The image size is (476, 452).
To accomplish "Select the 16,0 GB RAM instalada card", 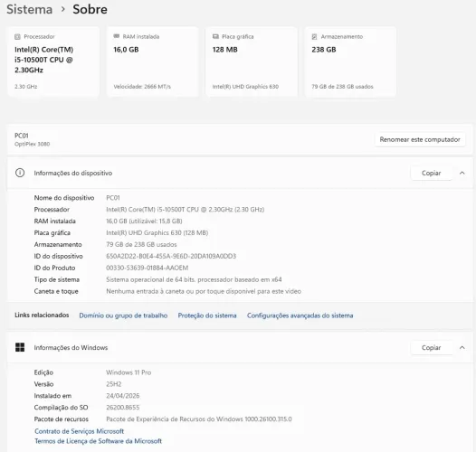I will (x=153, y=61).
